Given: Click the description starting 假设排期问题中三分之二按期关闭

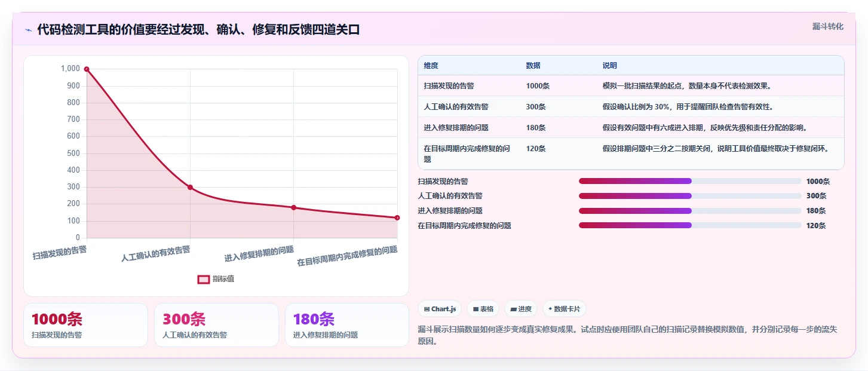Looking at the screenshot, I should tap(716, 149).
